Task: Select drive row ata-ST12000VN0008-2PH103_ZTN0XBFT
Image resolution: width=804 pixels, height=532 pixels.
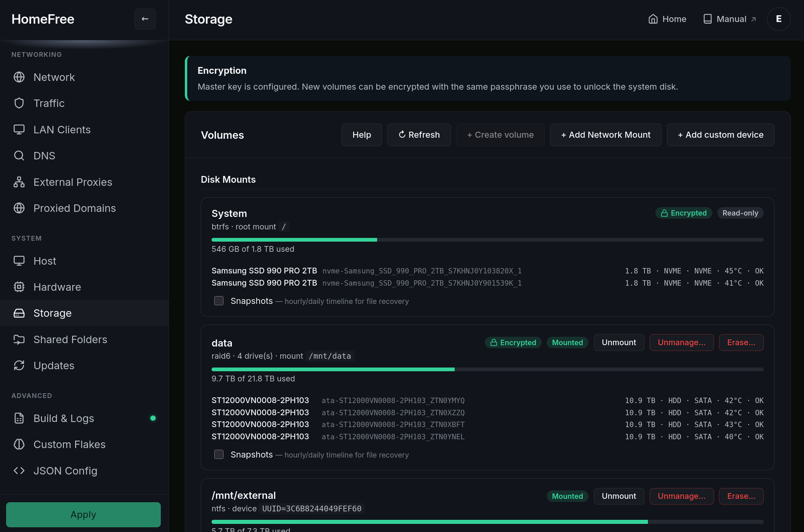Action: pos(487,424)
